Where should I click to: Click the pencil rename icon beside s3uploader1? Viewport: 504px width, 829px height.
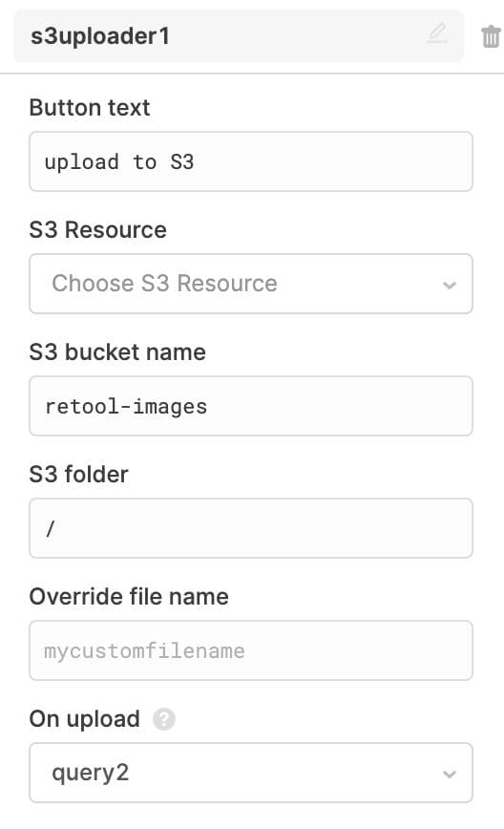(x=437, y=34)
